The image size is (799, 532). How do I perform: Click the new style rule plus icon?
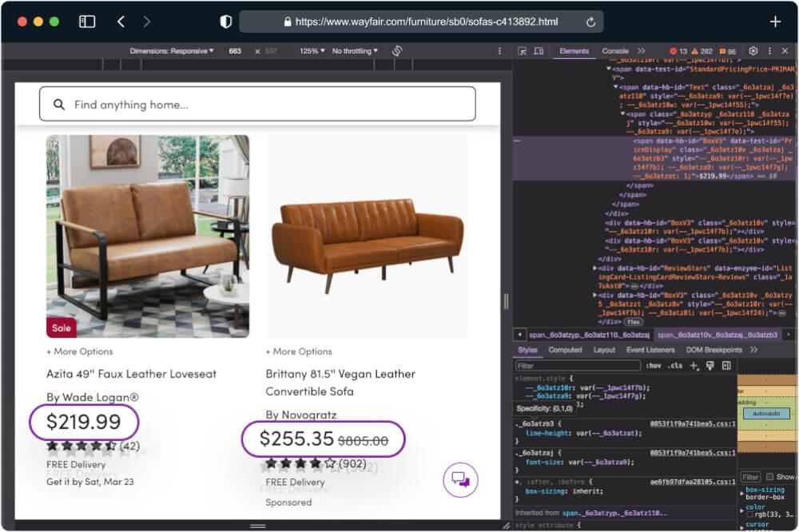point(693,364)
